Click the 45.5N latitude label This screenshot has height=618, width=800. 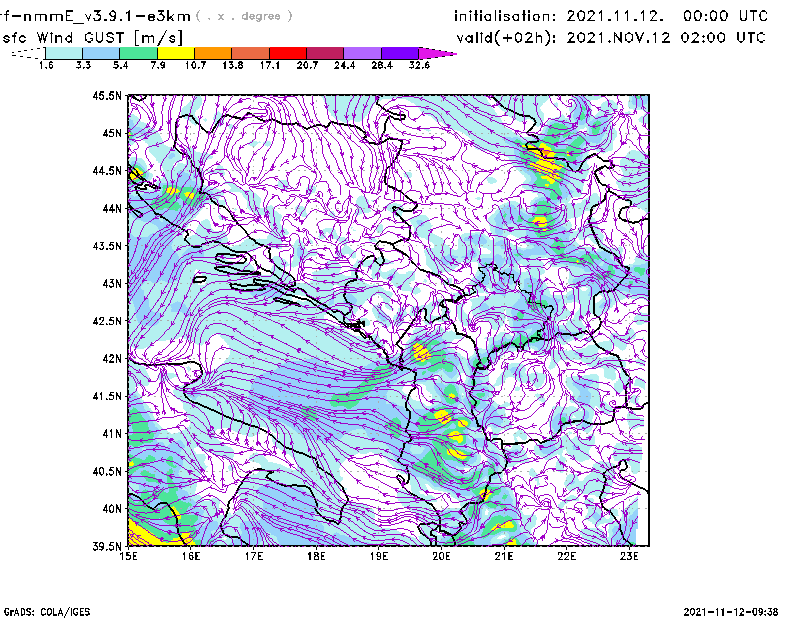107,95
